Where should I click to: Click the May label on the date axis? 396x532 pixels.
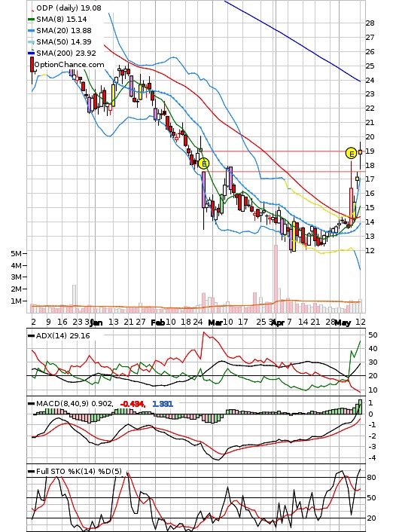pyautogui.click(x=343, y=323)
